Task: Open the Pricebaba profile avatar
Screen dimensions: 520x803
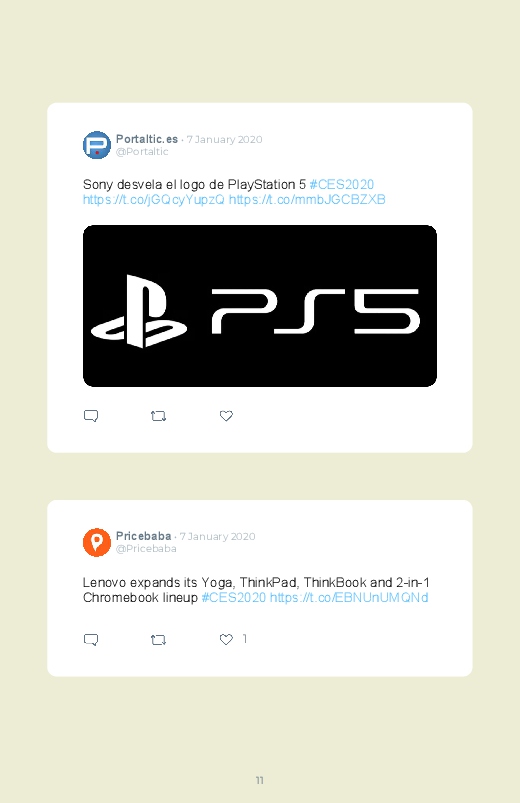Action: pos(97,542)
